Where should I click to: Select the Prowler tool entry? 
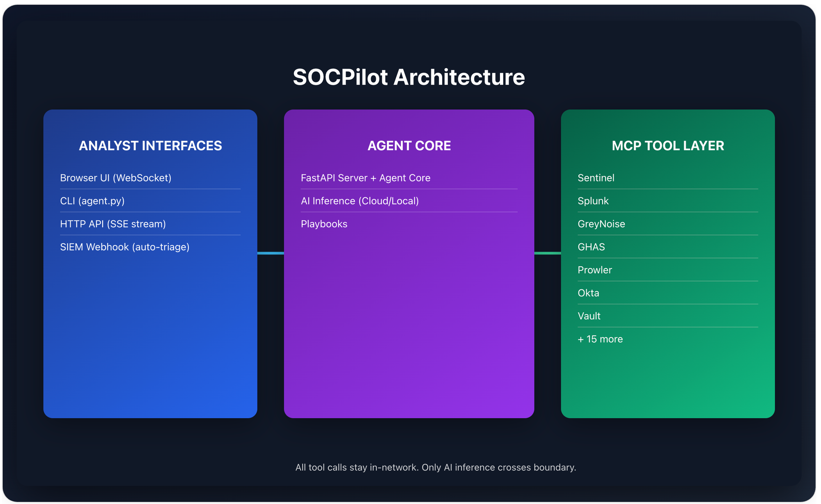coord(594,270)
